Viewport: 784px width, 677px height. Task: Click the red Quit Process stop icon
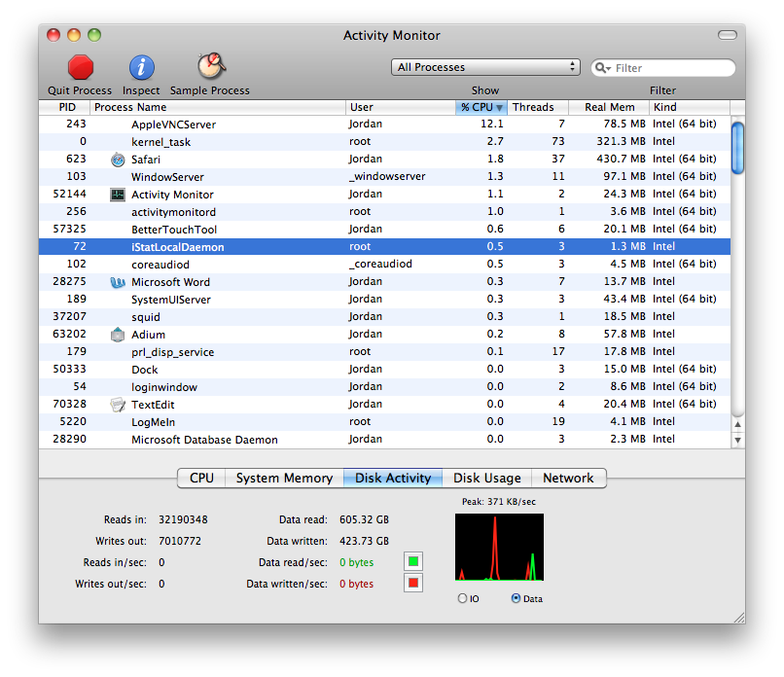[x=81, y=67]
